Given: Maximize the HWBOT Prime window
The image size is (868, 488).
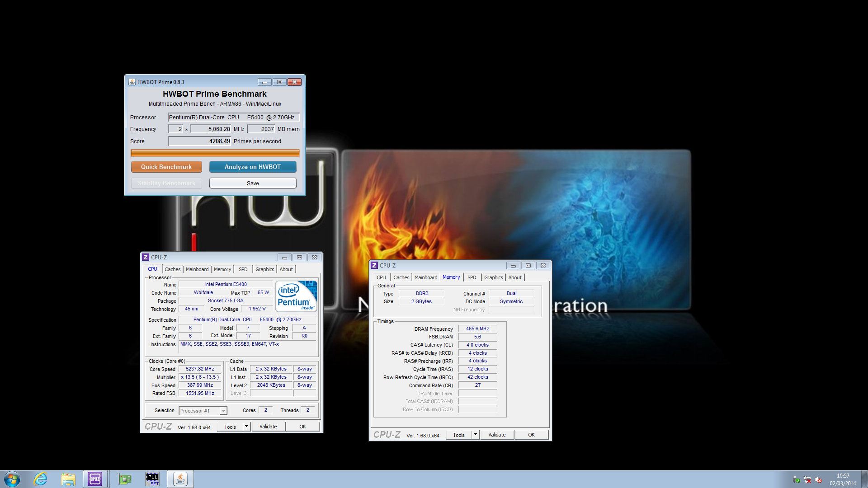Looking at the screenshot, I should (279, 82).
